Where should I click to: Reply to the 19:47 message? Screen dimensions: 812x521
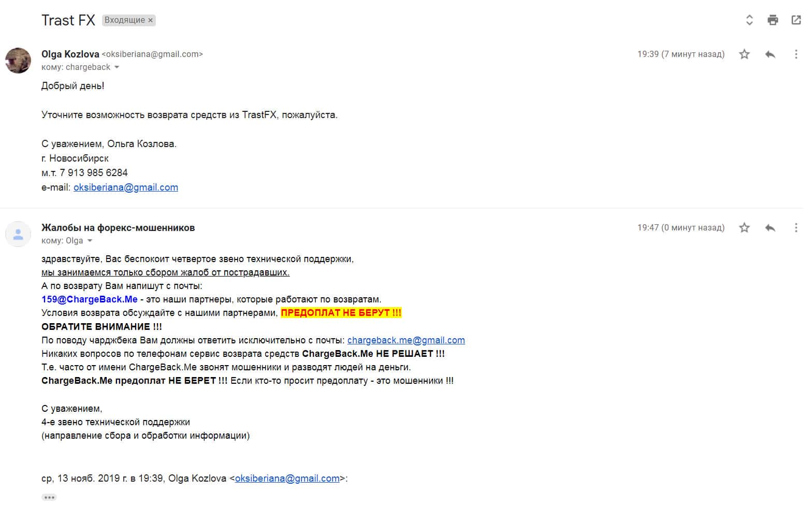pyautogui.click(x=770, y=228)
